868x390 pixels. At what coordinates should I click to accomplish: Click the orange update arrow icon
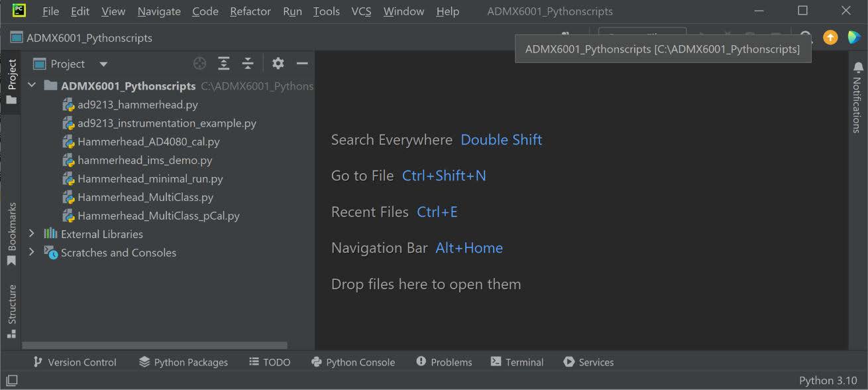[830, 38]
